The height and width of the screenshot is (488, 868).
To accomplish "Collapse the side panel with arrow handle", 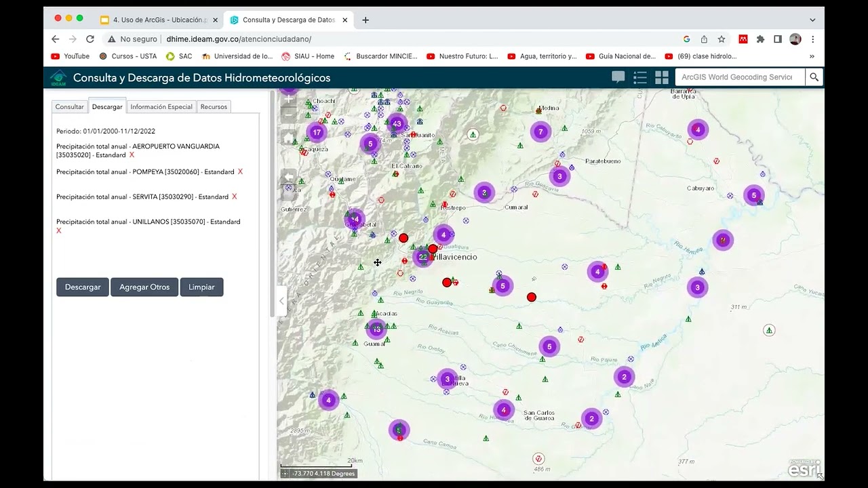I will click(281, 301).
